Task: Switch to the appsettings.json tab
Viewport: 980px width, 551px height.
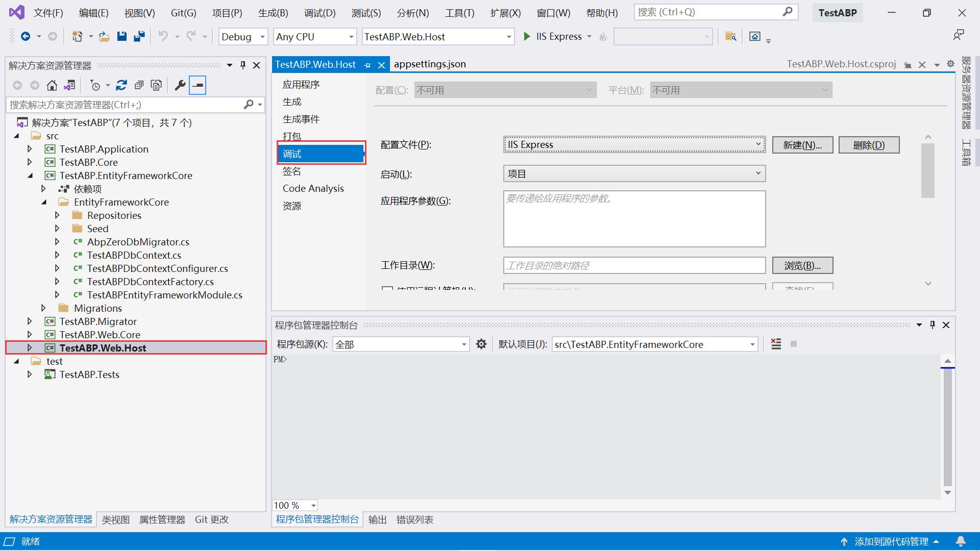Action: click(430, 64)
